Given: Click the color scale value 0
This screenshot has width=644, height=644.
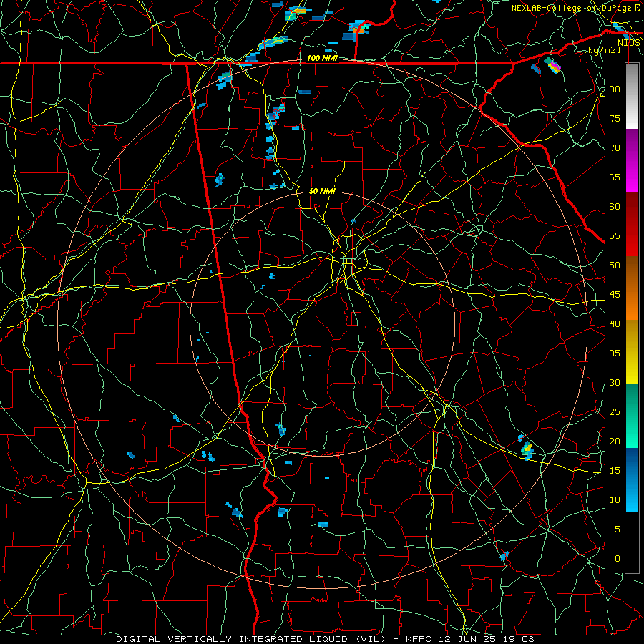Looking at the screenshot, I should [x=617, y=559].
